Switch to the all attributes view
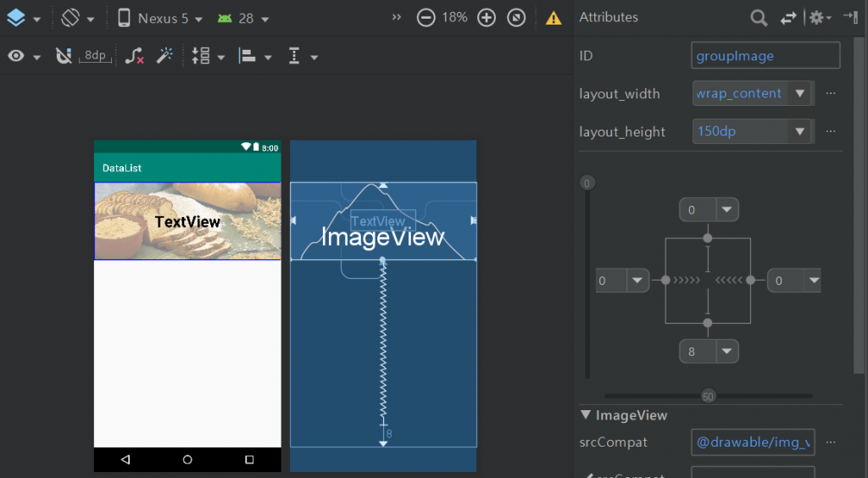This screenshot has width=868, height=478. click(788, 19)
